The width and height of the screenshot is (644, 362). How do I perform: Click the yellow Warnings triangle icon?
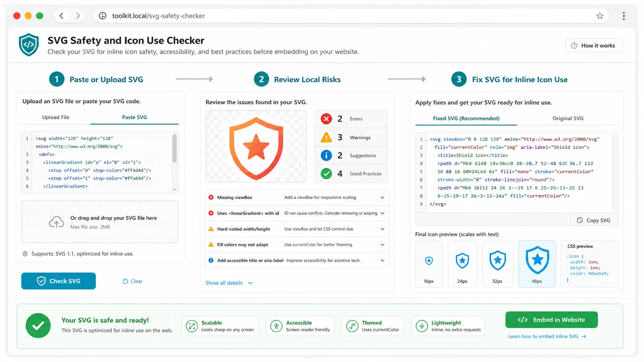click(x=326, y=137)
